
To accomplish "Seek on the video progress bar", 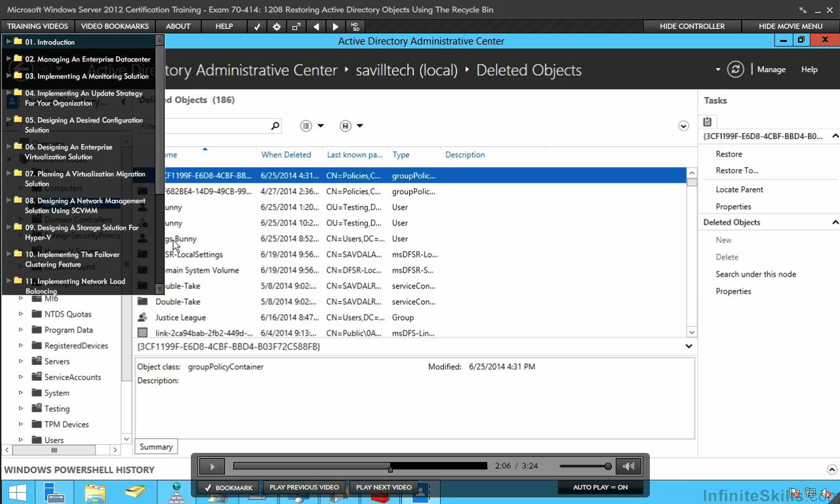I will [x=360, y=467].
